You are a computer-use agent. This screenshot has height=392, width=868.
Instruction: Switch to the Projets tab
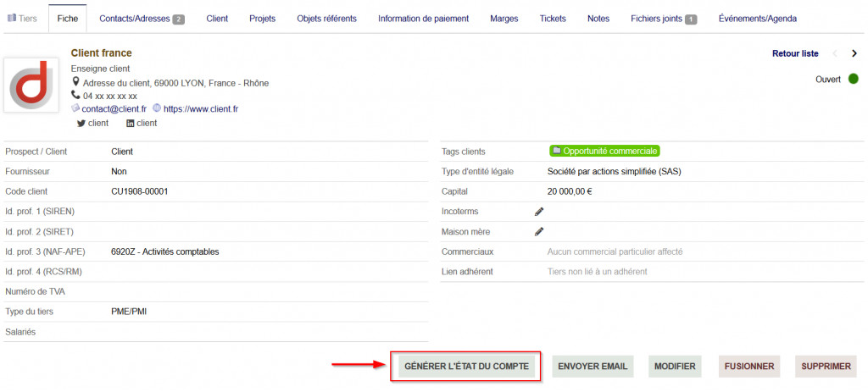click(x=263, y=19)
